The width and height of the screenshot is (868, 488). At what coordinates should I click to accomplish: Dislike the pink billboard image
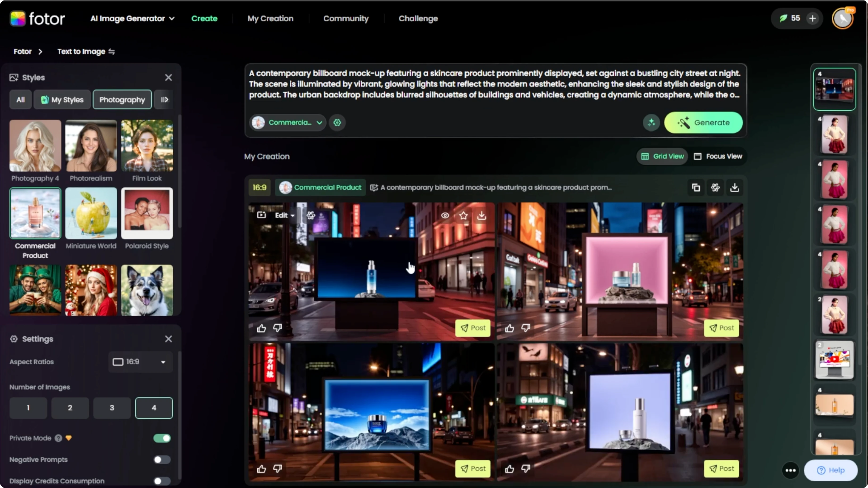click(526, 328)
